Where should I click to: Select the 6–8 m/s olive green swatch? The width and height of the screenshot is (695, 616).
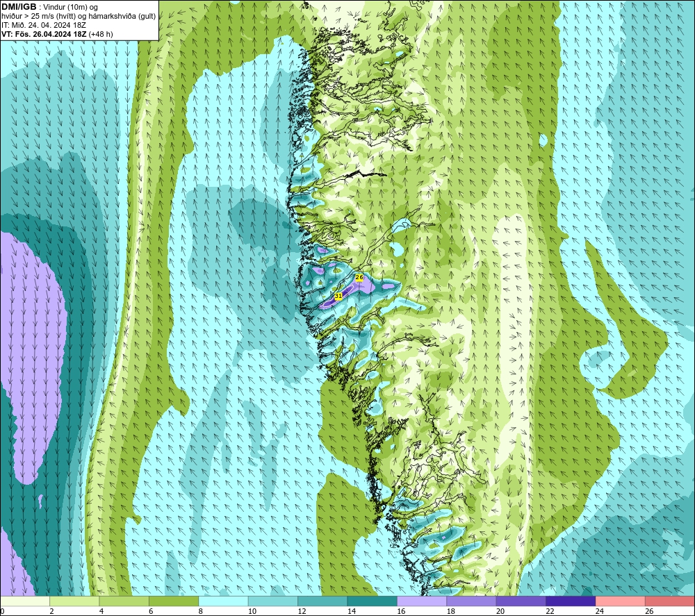point(174,601)
